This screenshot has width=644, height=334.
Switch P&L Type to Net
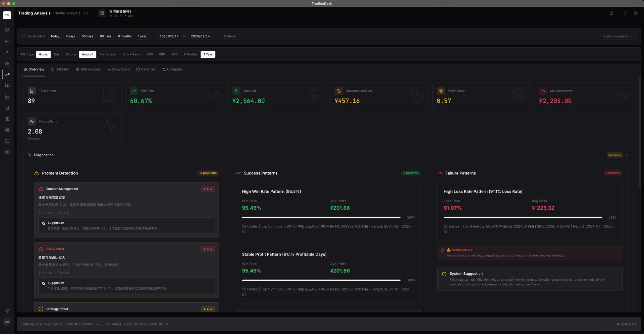pos(56,54)
